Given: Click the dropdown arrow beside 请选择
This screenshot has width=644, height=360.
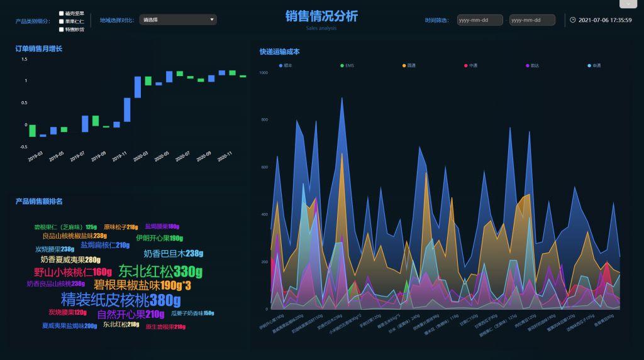Looking at the screenshot, I should coord(212,19).
